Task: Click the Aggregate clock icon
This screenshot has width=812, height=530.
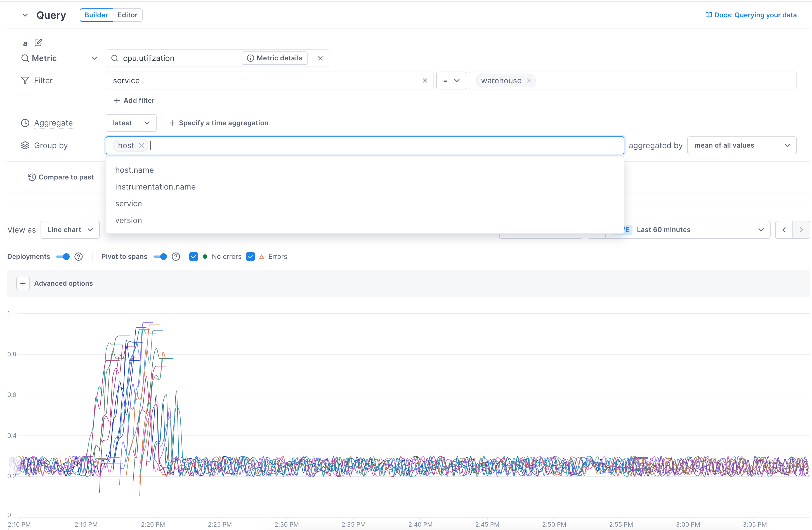Action: [x=25, y=123]
